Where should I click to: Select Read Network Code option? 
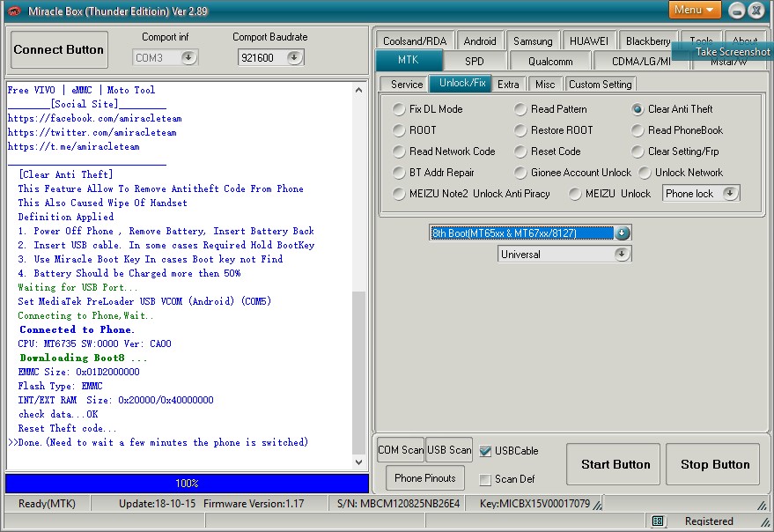coord(398,151)
